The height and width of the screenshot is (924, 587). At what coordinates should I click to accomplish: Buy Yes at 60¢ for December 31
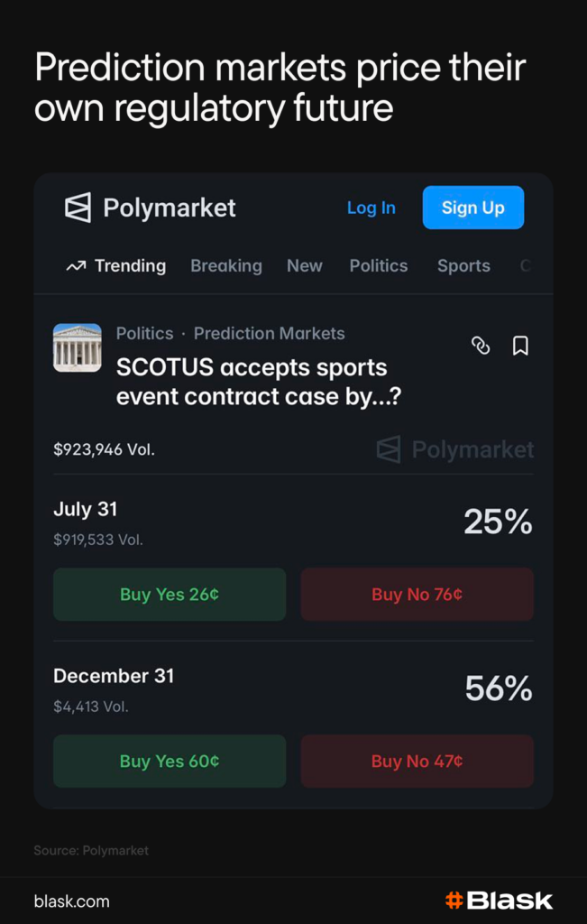(170, 762)
